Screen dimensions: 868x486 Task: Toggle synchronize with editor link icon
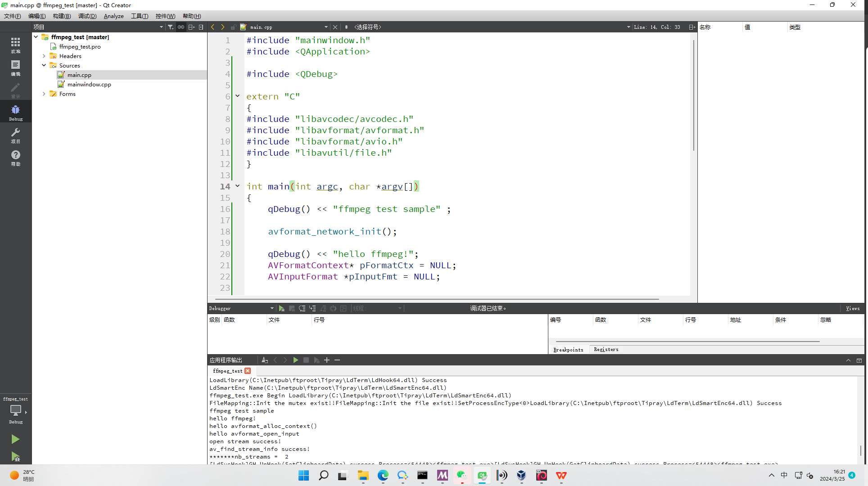[181, 27]
